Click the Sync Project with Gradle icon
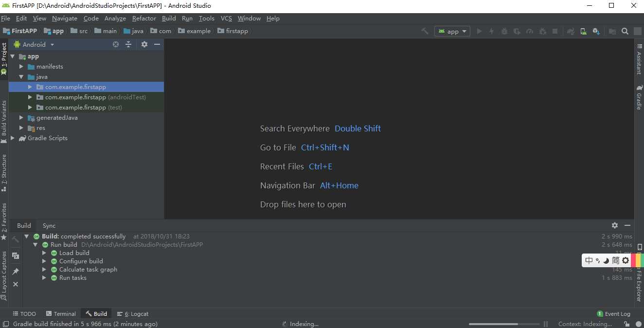 pyautogui.click(x=571, y=31)
